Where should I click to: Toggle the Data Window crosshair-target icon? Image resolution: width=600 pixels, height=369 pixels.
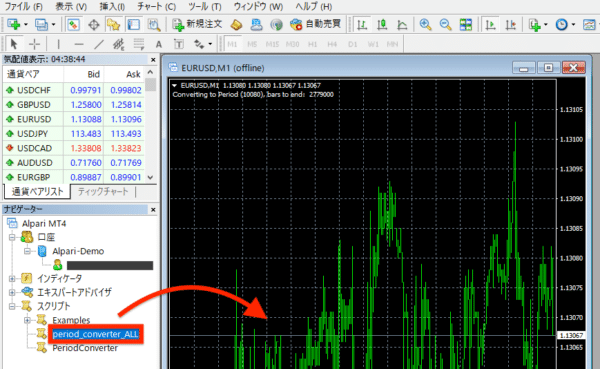click(x=94, y=24)
